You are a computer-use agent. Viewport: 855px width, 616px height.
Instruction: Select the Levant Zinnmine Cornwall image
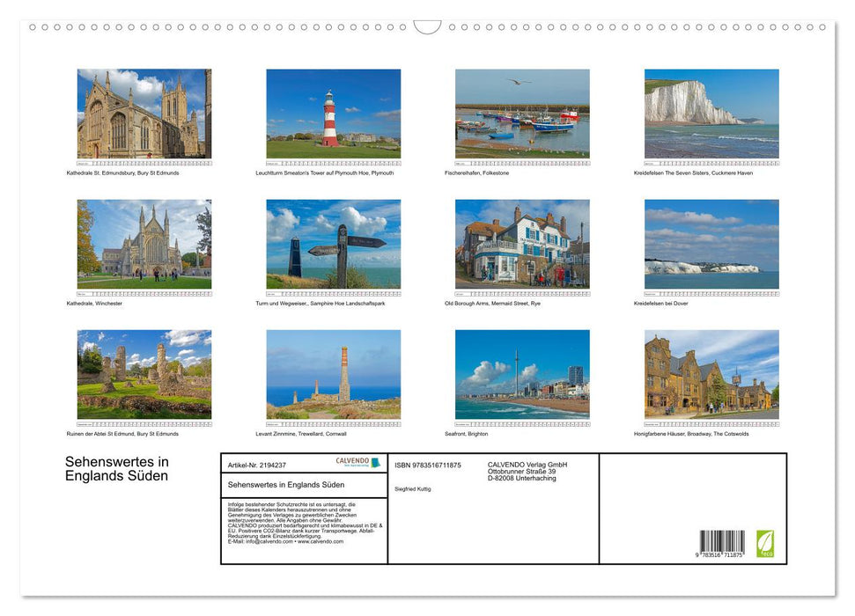(x=333, y=374)
